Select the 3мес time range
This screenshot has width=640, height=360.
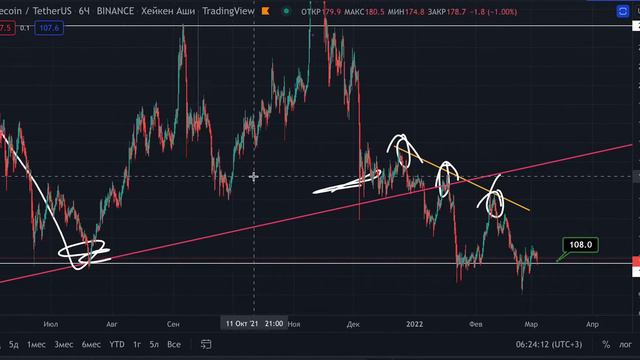64,344
